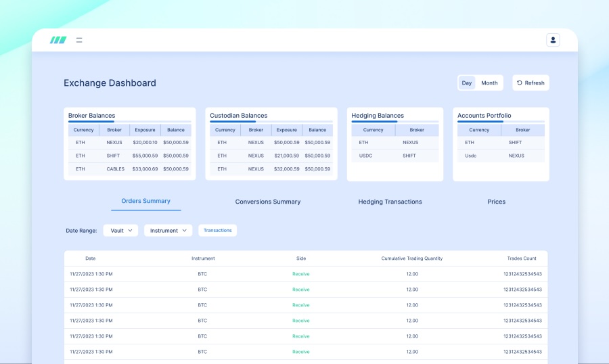Click the Transactions button

(x=217, y=231)
